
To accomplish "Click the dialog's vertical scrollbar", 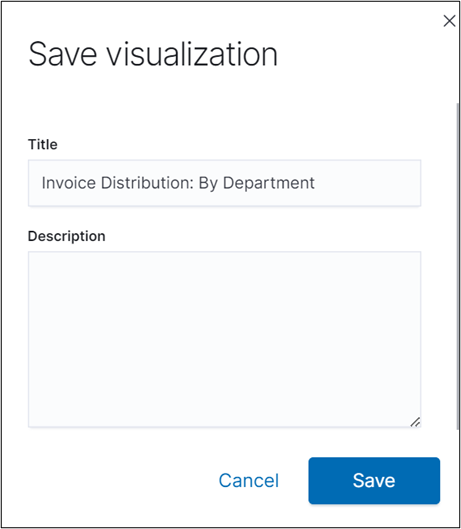I will [458, 267].
